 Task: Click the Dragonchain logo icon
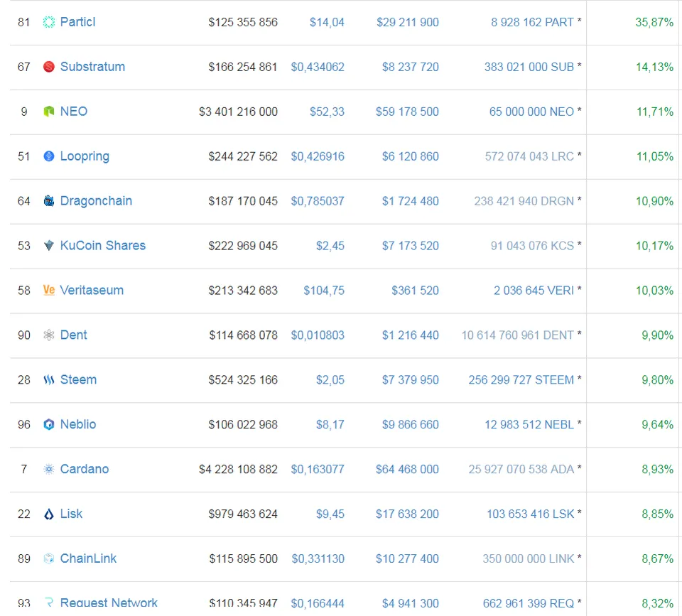click(x=49, y=201)
